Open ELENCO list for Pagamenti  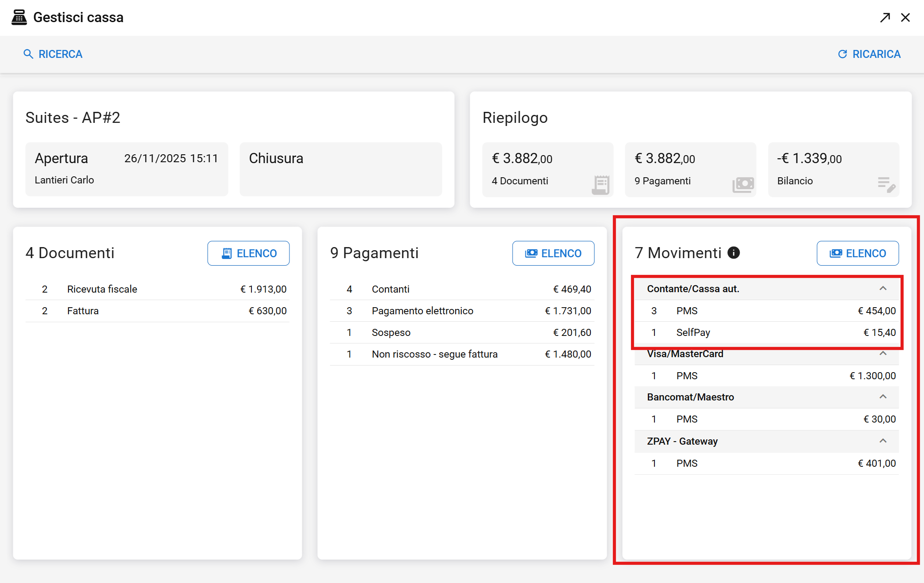click(x=553, y=253)
